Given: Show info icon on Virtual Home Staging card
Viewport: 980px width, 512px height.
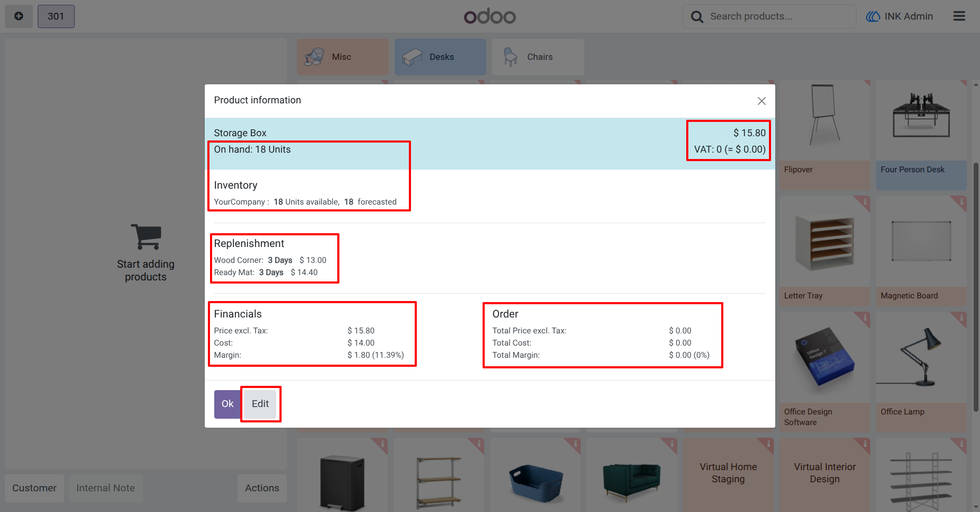Looking at the screenshot, I should point(768,443).
